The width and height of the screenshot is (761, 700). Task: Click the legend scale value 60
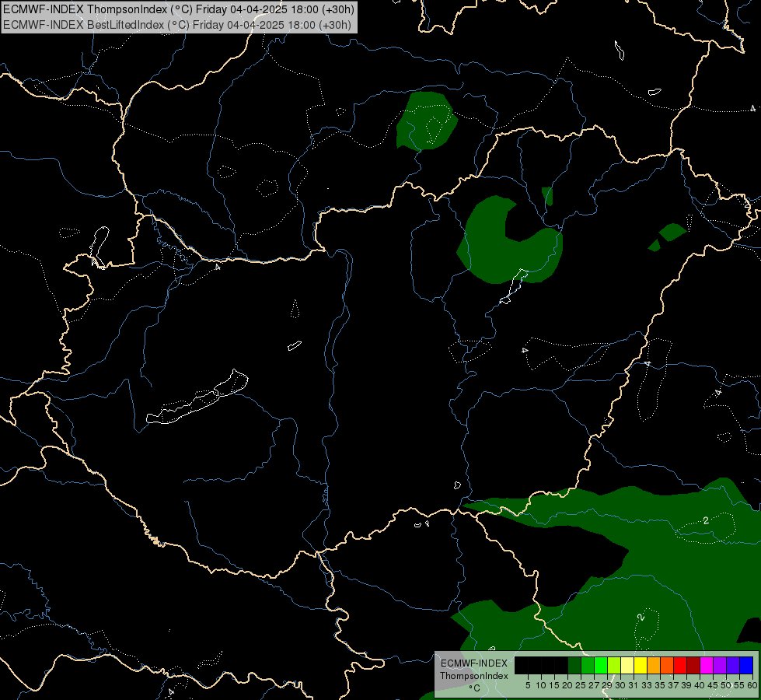click(753, 685)
